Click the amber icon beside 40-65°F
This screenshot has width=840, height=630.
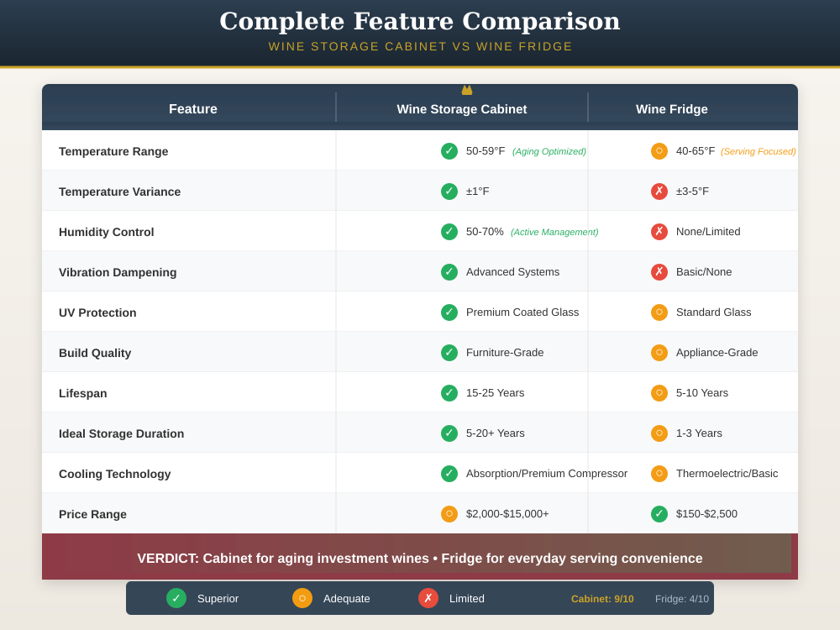pos(659,151)
